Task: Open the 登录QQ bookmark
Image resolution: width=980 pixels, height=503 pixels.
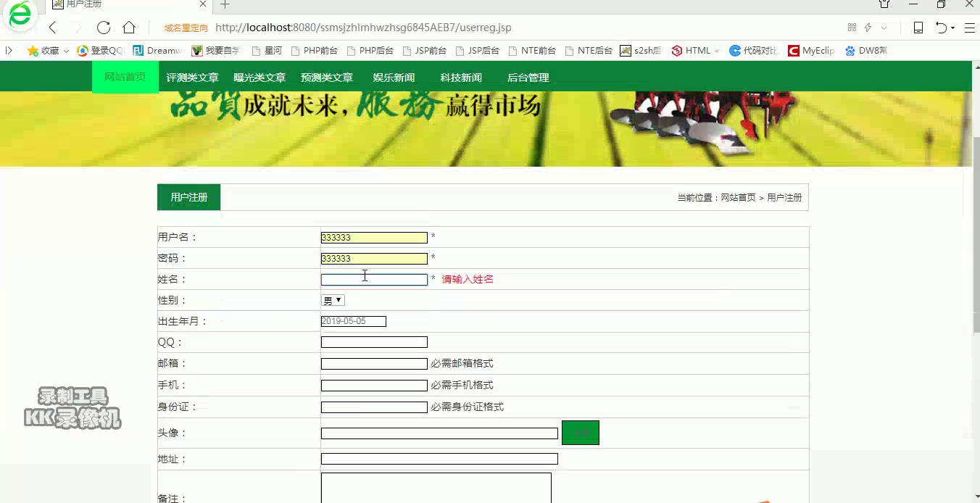Action: tap(101, 51)
